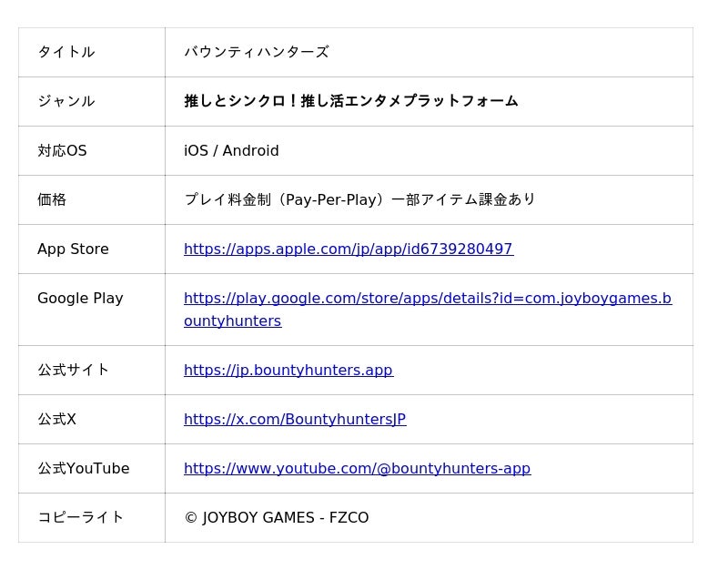The height and width of the screenshot is (570, 728).
Task: Select the iOS / Android text
Action: pyautogui.click(x=231, y=150)
